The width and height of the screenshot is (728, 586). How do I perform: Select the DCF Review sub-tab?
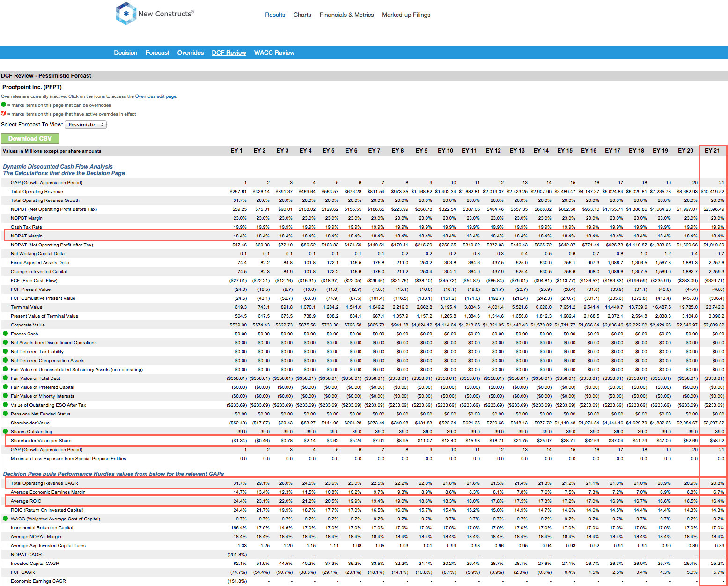point(229,53)
